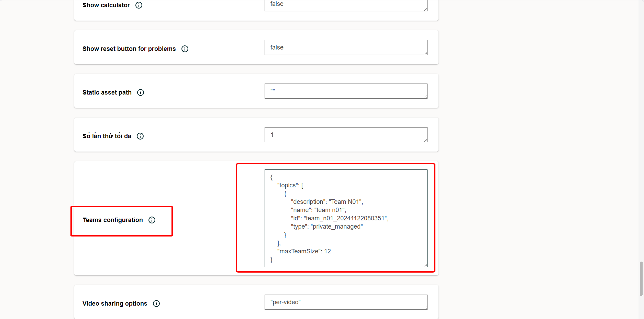Screen dimensions: 644x319
Task: Click resize grip on Số lần thử tối đa field
Action: click(x=425, y=140)
